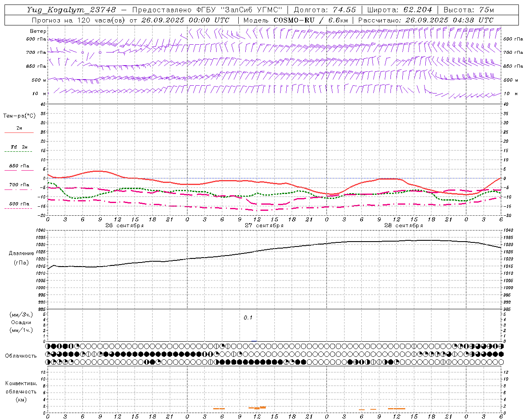Click the Высота: 75м header field
This screenshot has width=525, height=420.
(x=468, y=10)
